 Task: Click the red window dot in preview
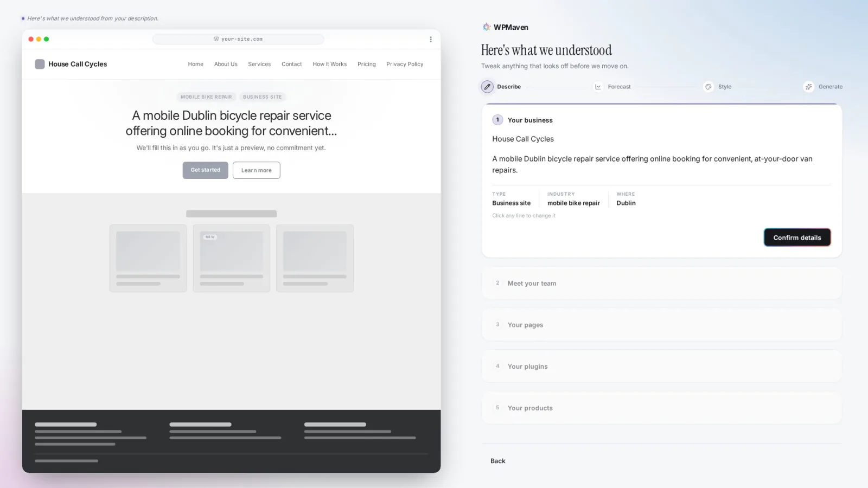click(x=31, y=39)
